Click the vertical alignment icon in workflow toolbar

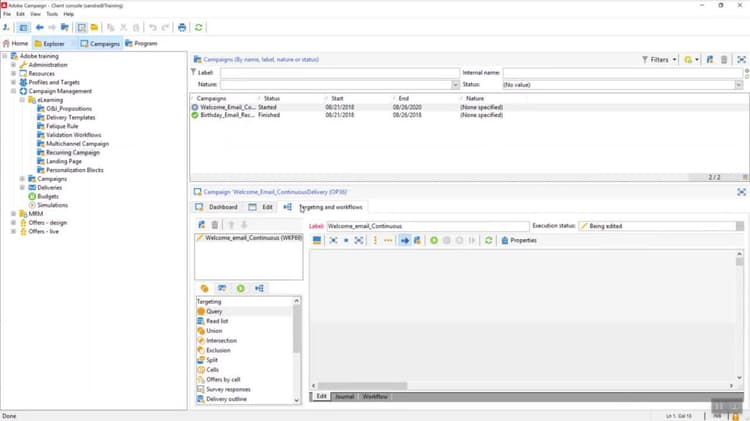[x=375, y=240]
